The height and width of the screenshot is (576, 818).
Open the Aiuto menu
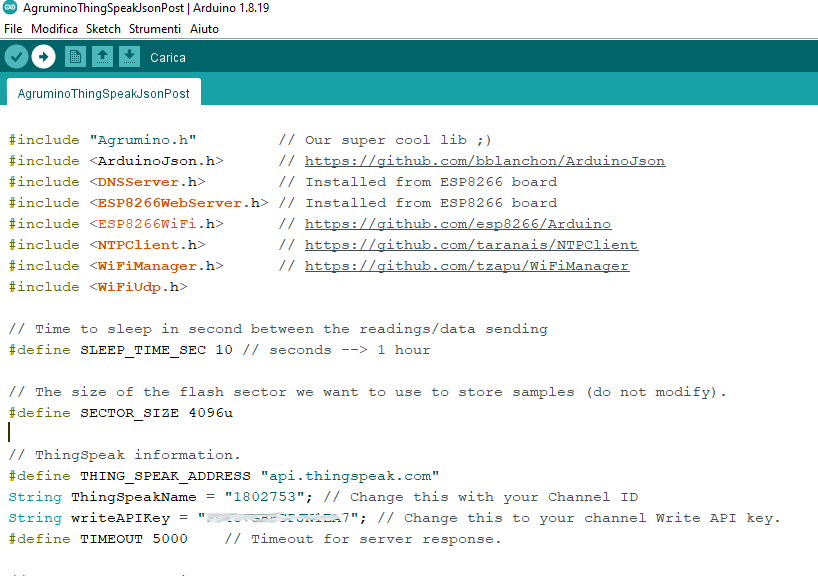click(x=204, y=29)
